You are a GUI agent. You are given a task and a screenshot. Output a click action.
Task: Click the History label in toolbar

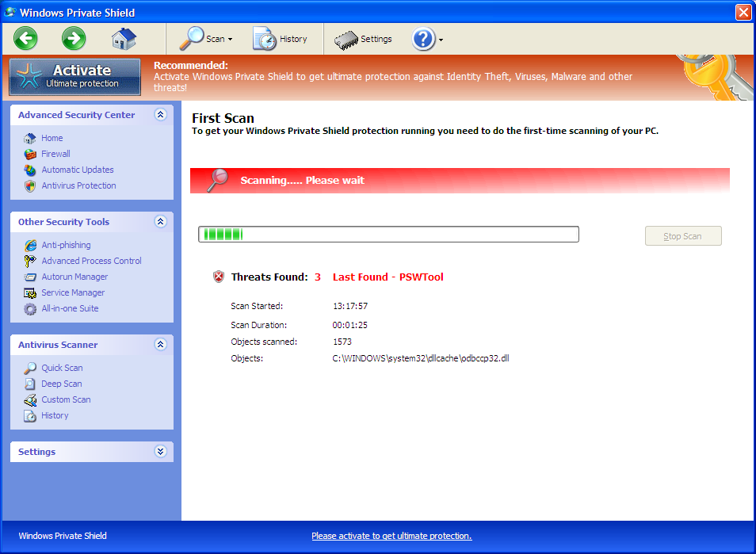click(293, 39)
